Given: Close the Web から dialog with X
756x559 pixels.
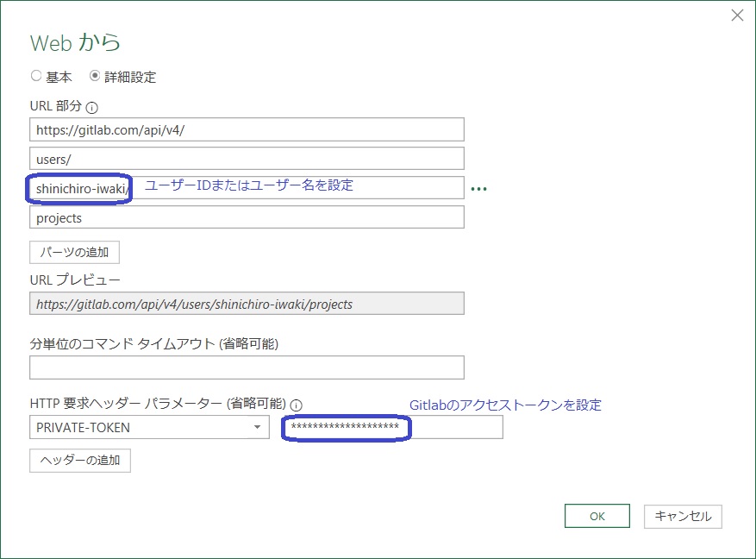Looking at the screenshot, I should 737,15.
